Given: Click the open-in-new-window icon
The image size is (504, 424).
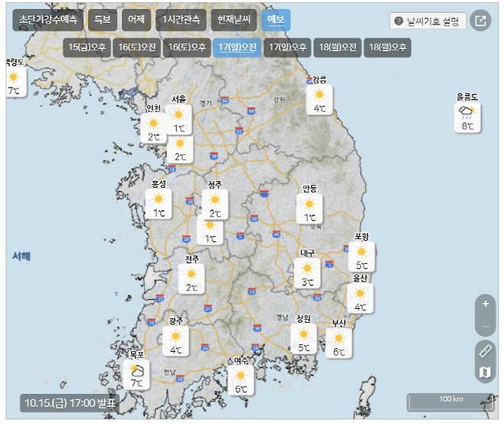Looking at the screenshot, I should pos(480,21).
